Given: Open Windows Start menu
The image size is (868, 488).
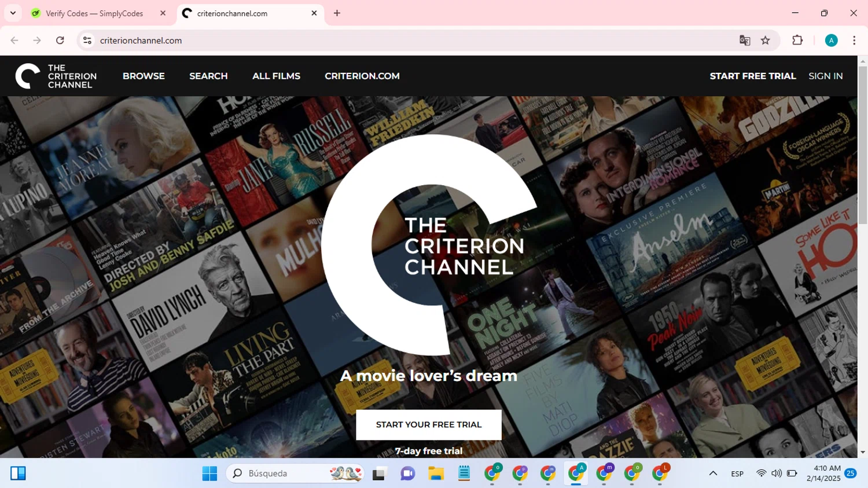Looking at the screenshot, I should tap(209, 474).
